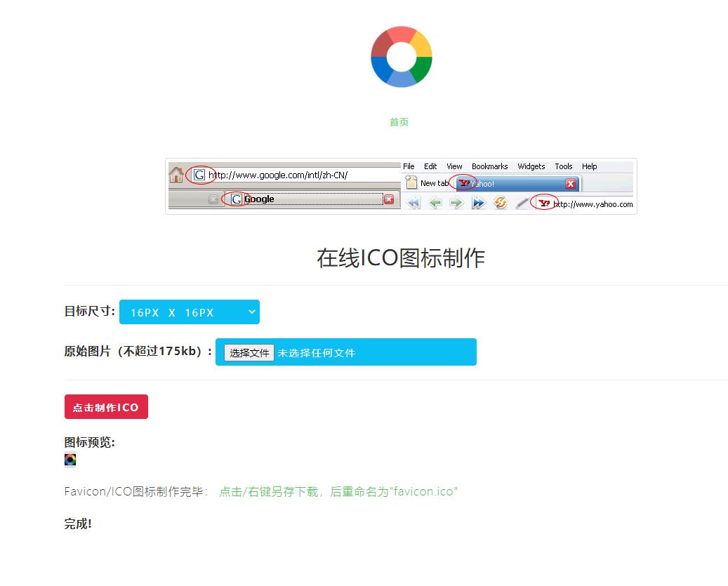Open the 目标尺寸 size dropdown

click(x=189, y=312)
